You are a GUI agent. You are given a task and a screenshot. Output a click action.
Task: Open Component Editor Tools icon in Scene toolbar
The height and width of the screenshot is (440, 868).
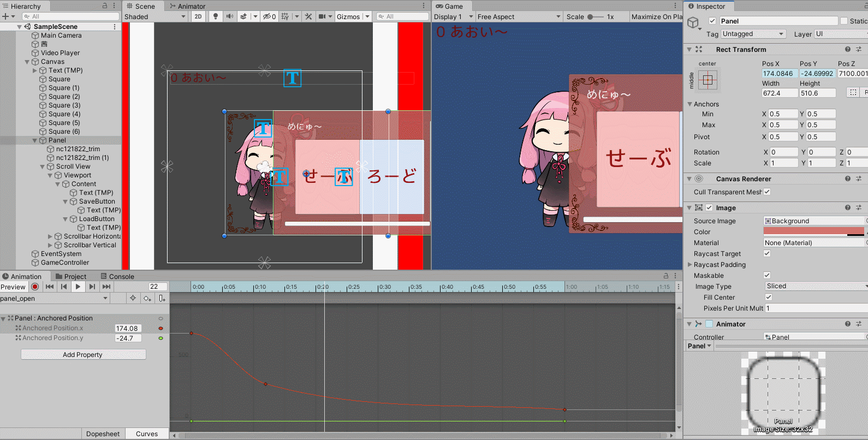coord(308,16)
